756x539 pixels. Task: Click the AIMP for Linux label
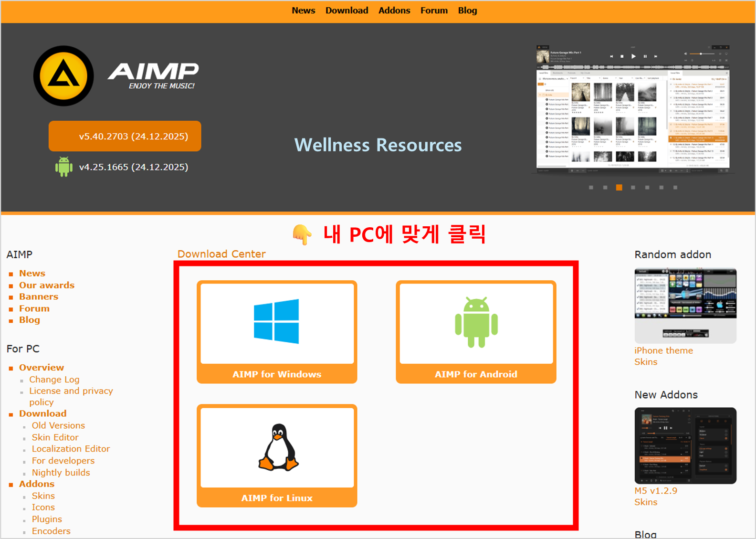tap(277, 498)
